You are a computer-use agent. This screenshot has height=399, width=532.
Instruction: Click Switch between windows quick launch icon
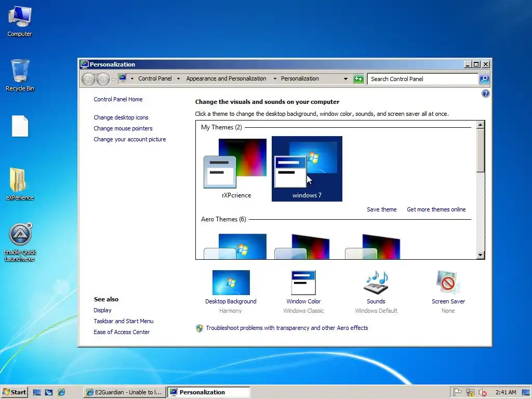[x=49, y=393]
